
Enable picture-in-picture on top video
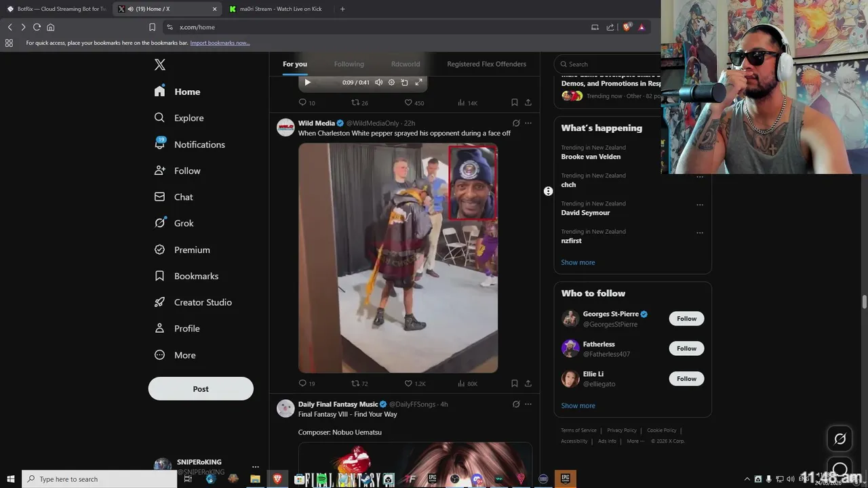coord(404,82)
